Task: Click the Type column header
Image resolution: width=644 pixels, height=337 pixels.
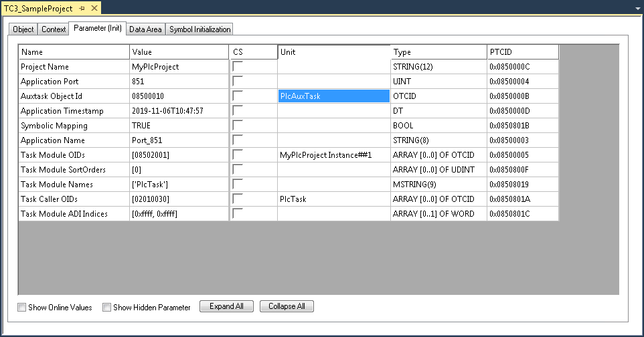Action: [438, 52]
